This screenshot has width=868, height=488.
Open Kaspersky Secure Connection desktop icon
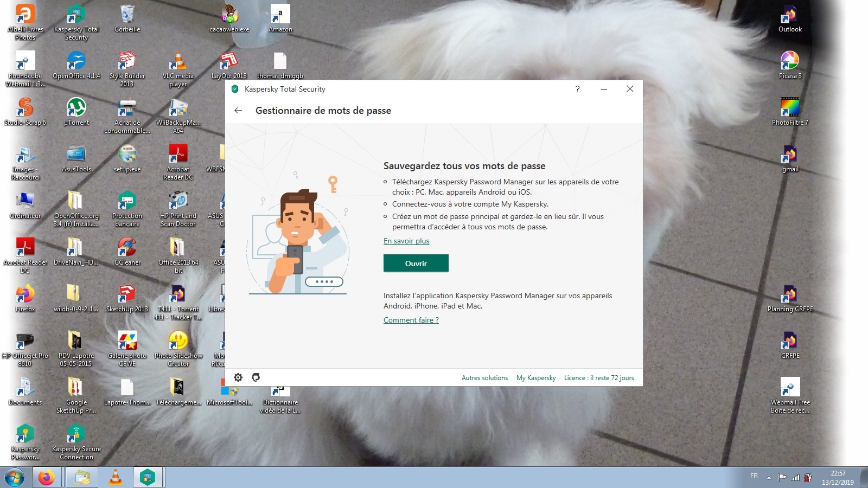(x=76, y=442)
